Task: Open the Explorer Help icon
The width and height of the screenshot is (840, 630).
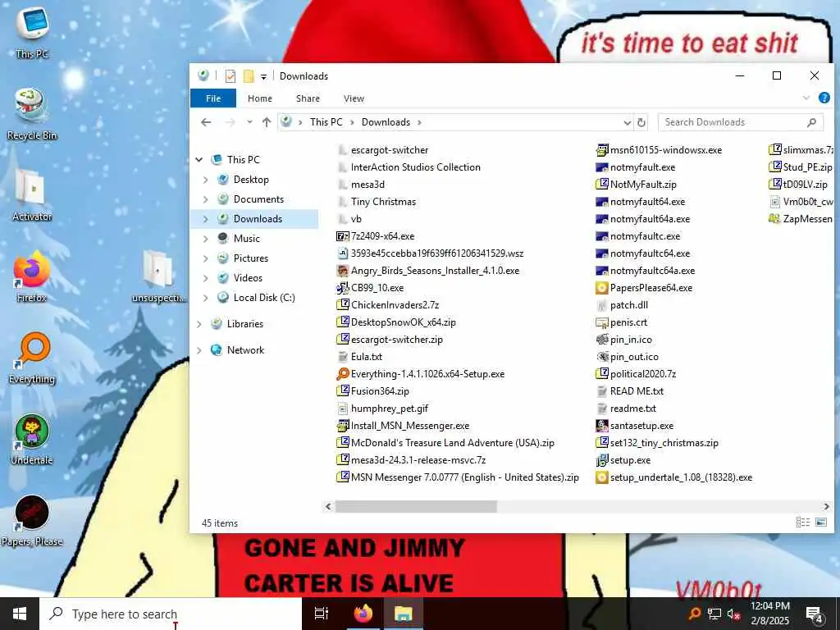Action: 824,98
